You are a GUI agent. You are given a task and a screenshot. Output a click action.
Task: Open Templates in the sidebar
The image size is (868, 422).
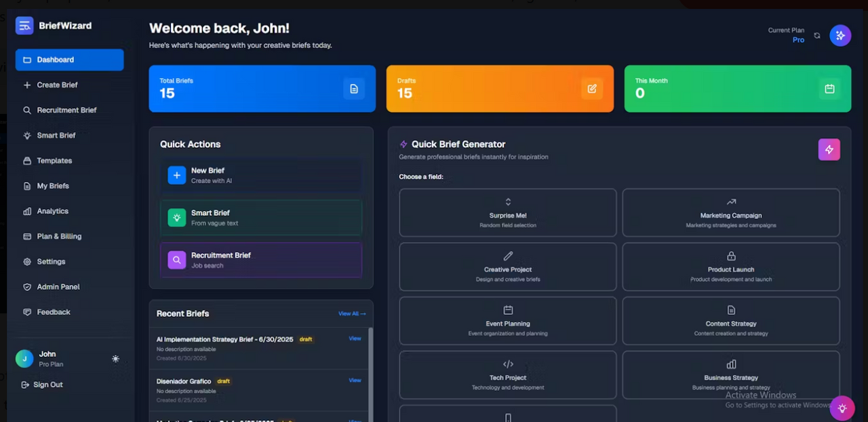[x=69, y=161]
